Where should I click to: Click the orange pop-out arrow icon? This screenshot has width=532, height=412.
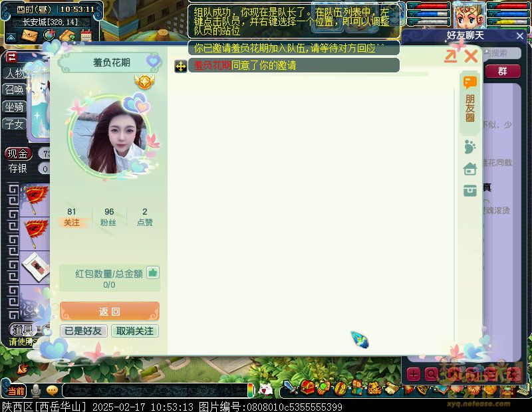(451, 56)
